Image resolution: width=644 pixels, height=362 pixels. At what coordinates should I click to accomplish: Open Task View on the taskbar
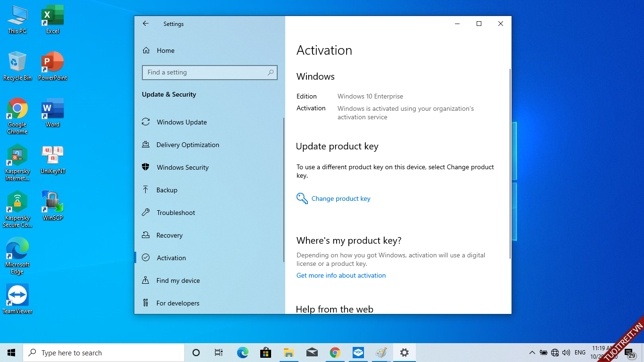pos(219,353)
